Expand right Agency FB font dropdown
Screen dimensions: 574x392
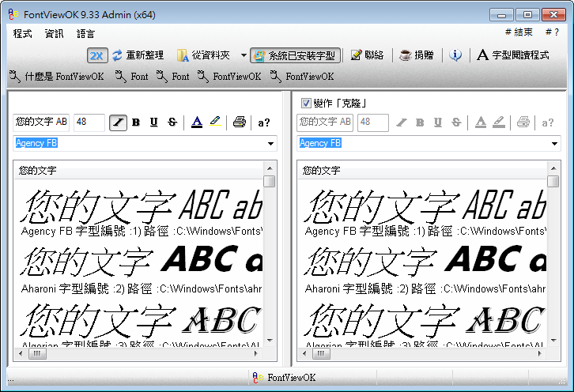point(554,144)
